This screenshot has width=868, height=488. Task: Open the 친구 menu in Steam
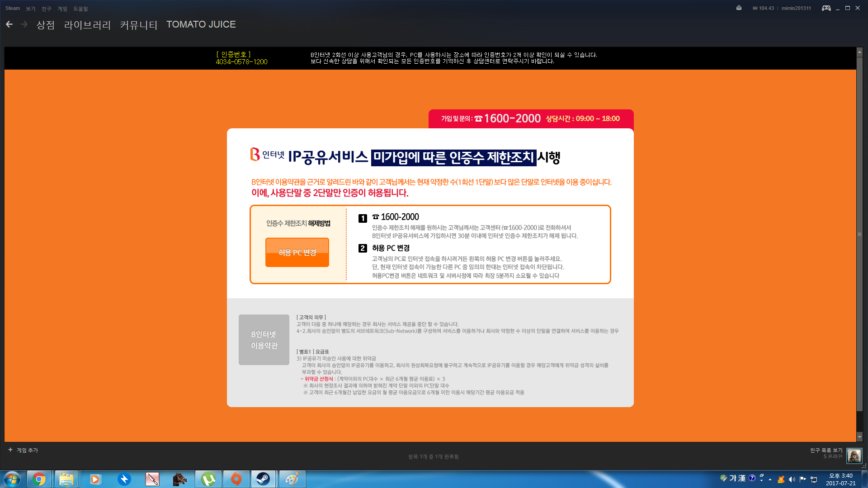47,8
